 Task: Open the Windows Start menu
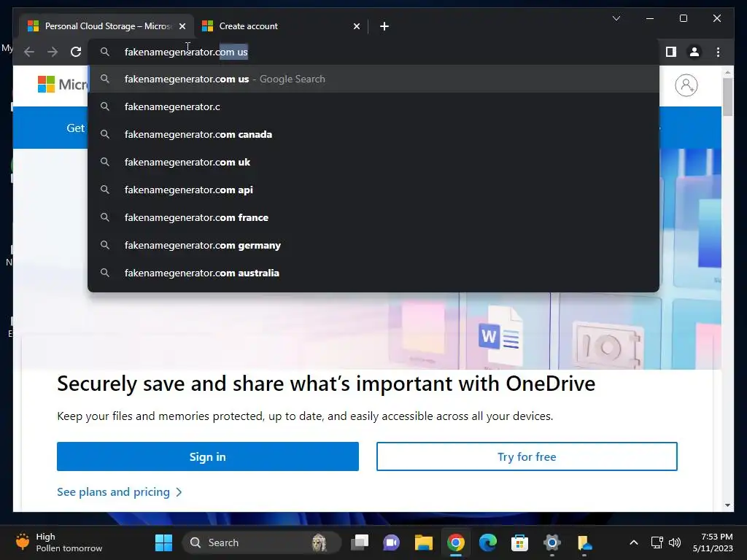(x=163, y=542)
